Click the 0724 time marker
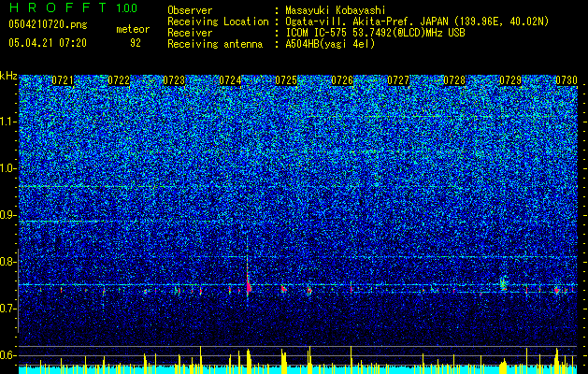The height and width of the screenshot is (374, 588). click(230, 80)
